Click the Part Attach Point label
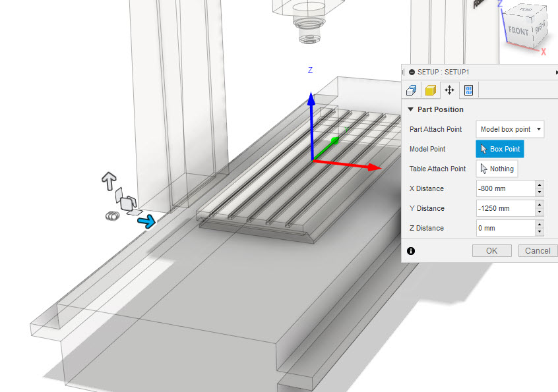Viewport: 558px width, 392px height. pyautogui.click(x=435, y=129)
